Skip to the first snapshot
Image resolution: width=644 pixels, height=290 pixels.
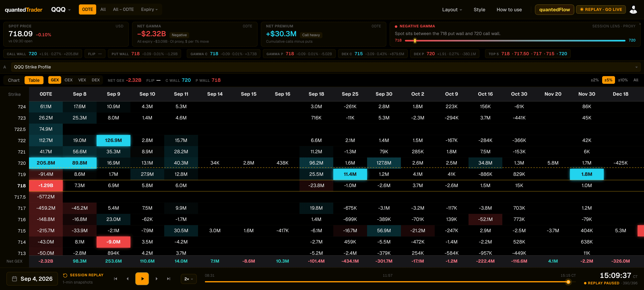coord(116,279)
